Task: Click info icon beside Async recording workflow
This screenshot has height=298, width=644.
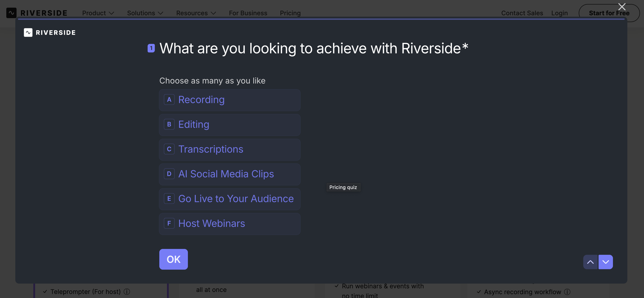Action: point(567,291)
